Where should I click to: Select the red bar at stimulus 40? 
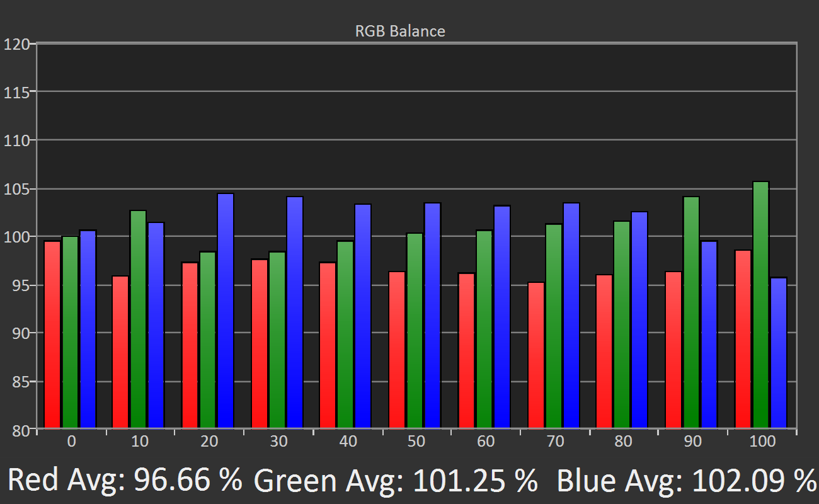pyautogui.click(x=328, y=346)
